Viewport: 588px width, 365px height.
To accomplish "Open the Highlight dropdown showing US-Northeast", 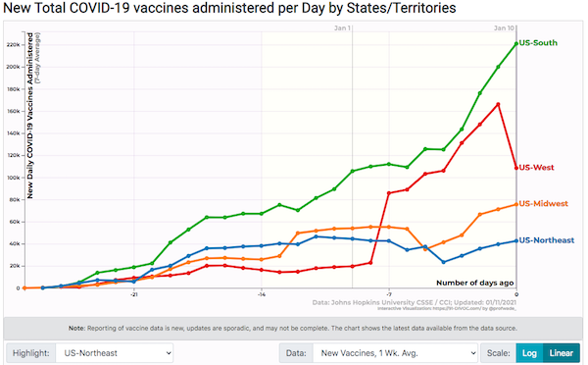I will [x=115, y=353].
